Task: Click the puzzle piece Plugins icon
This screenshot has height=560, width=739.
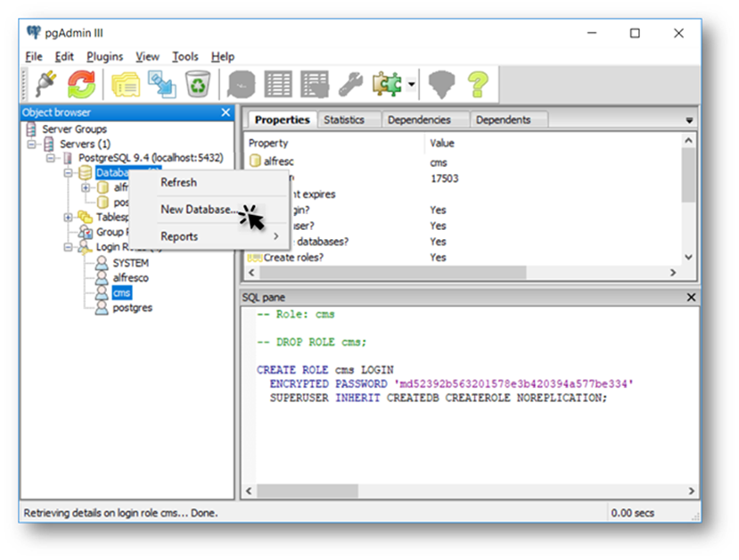Action: click(x=388, y=84)
